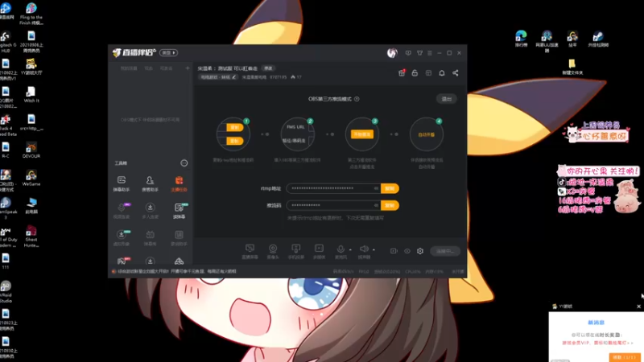The image size is (644, 362).
Task: Click the share icon in room header
Action: click(x=456, y=73)
